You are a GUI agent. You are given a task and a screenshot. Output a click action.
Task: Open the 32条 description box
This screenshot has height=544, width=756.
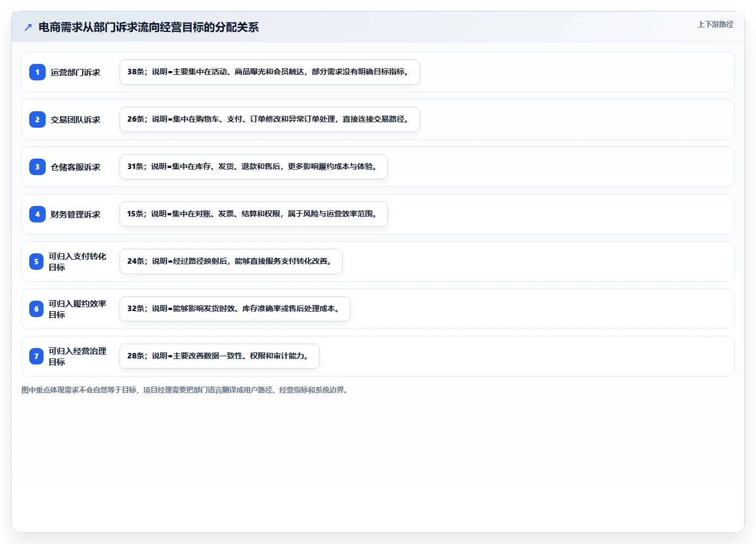[235, 309]
